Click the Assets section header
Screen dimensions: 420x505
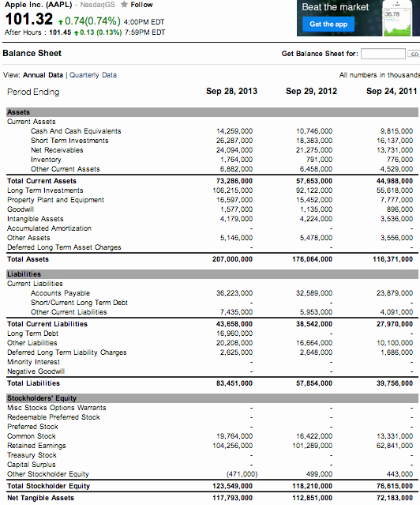click(212, 112)
